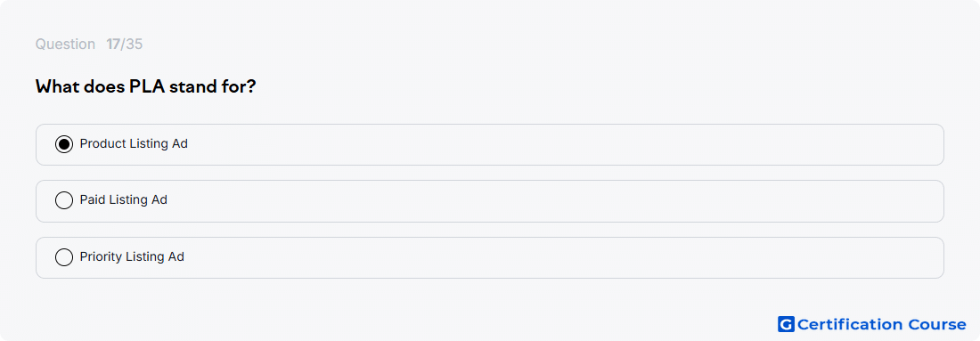This screenshot has height=341, width=980.
Task: Choose the Paid Listing Ad radio button
Action: (64, 200)
